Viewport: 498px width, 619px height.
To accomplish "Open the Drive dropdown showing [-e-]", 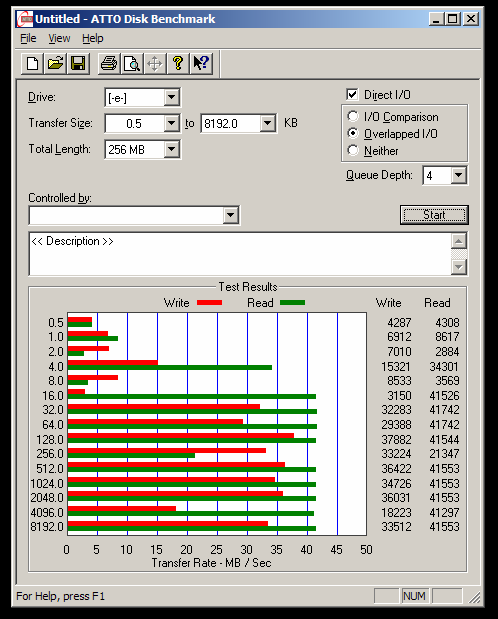I will 172,98.
